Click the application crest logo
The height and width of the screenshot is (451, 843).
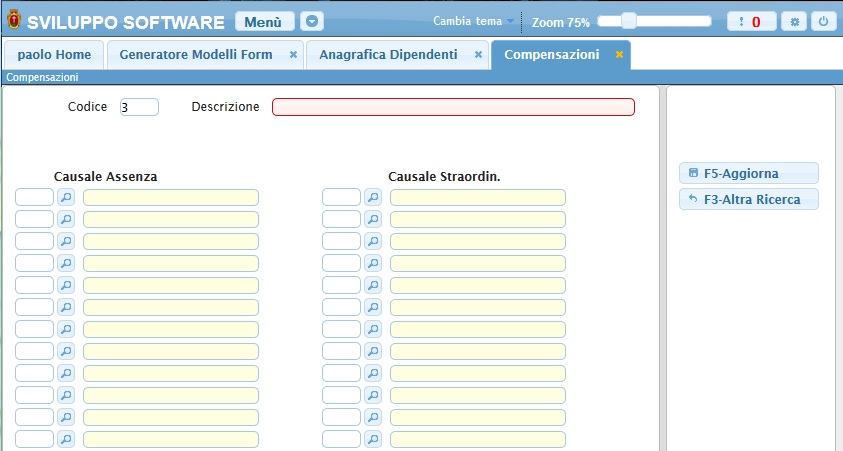(x=13, y=21)
